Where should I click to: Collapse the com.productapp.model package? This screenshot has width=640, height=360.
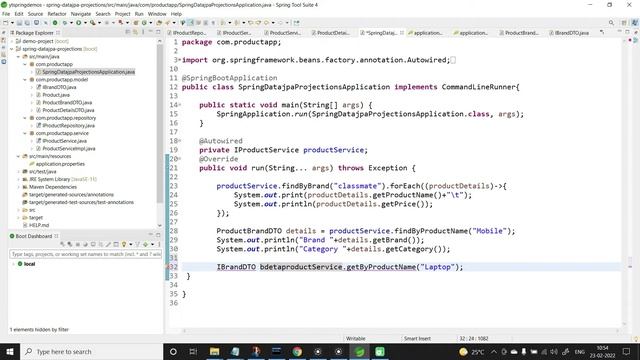(25, 80)
